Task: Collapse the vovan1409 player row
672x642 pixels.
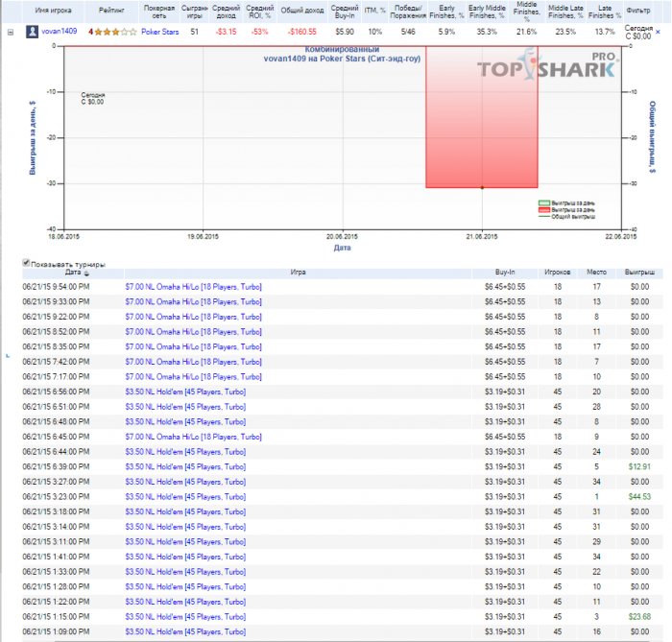Action: (11, 32)
